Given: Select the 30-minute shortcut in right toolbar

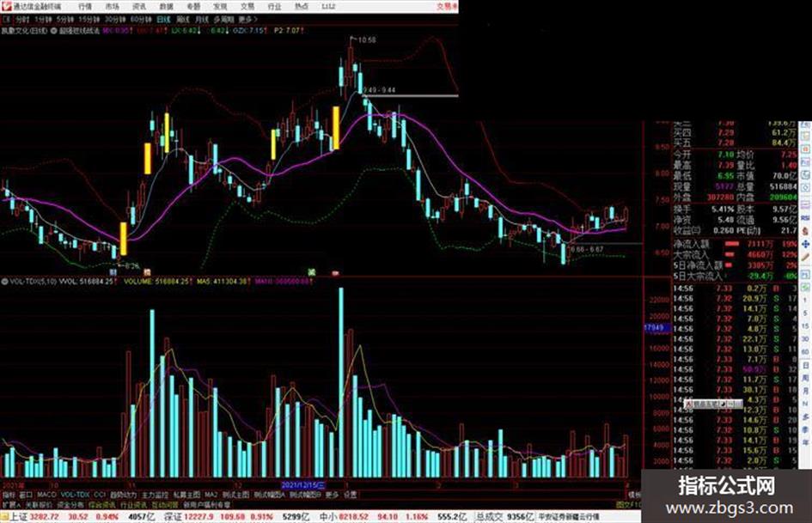Looking at the screenshot, I should tap(805, 338).
